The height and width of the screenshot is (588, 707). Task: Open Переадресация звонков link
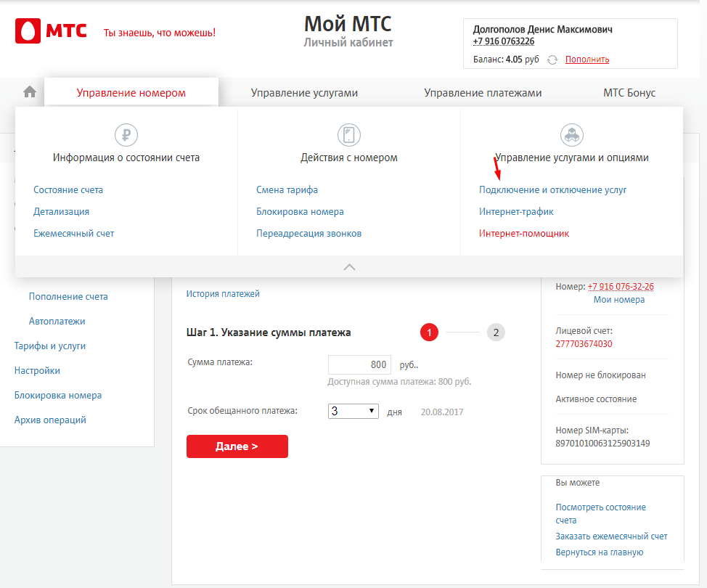pos(309,233)
